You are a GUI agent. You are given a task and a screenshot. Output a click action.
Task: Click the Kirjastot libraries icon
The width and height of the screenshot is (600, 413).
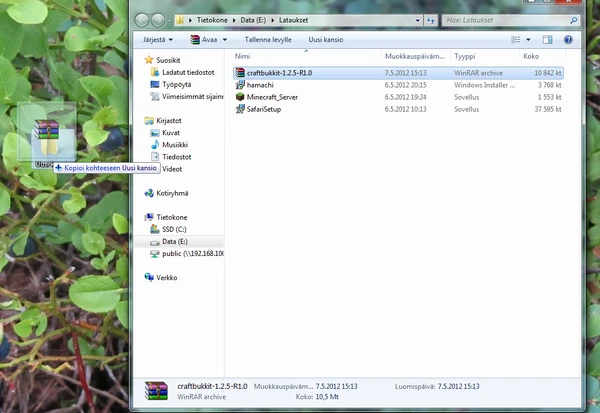149,121
